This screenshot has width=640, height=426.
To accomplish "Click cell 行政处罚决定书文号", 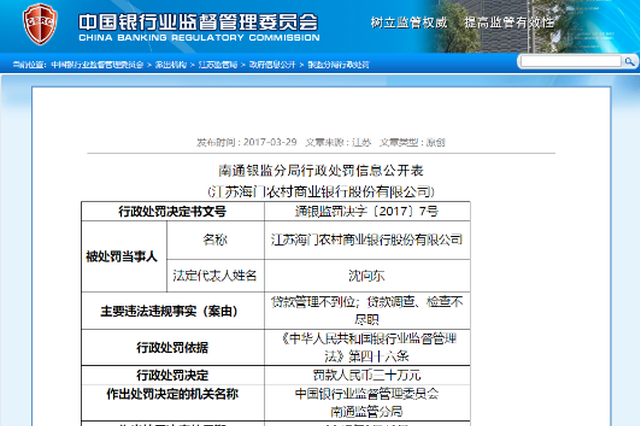I will coord(173,211).
